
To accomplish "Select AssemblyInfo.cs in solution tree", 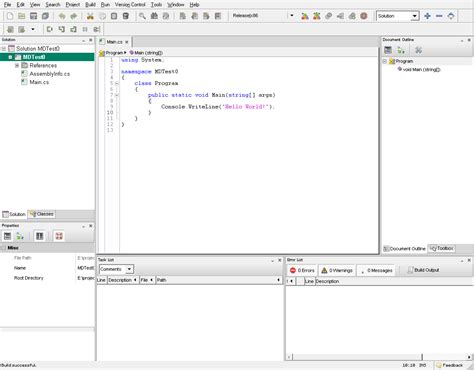I will click(x=50, y=74).
